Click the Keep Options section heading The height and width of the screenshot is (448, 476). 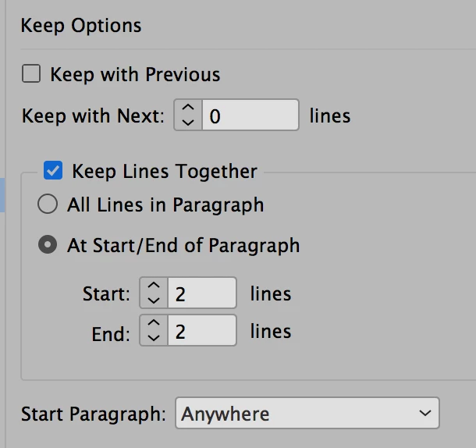click(81, 25)
